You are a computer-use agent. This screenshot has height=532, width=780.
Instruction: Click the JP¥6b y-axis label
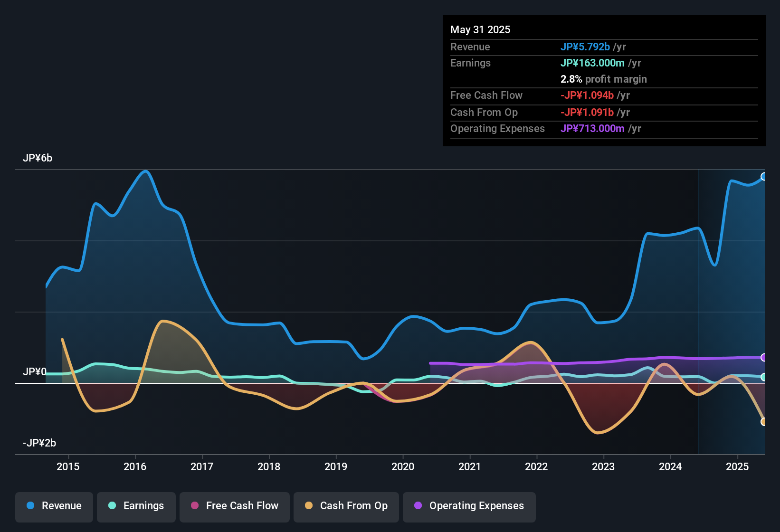pyautogui.click(x=38, y=158)
